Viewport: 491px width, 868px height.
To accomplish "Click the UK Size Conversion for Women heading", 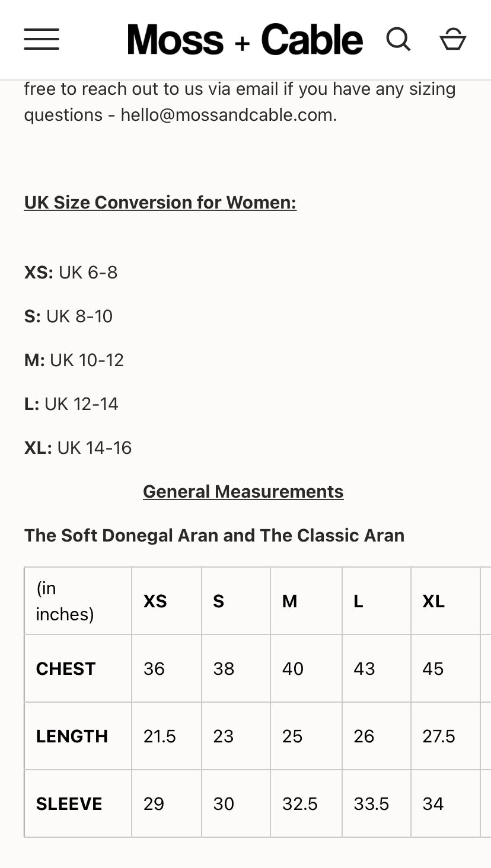I will (160, 203).
